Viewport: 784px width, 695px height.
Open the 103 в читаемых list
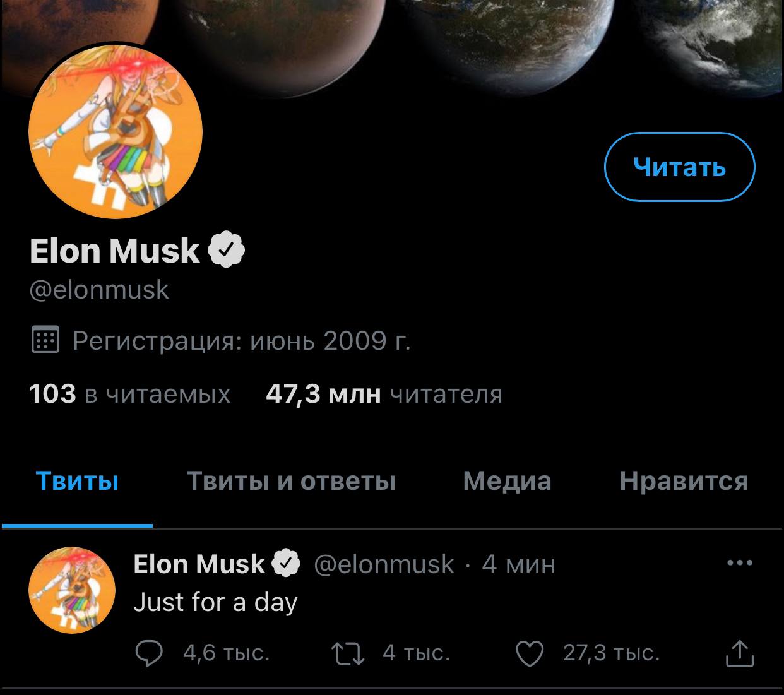pyautogui.click(x=129, y=394)
